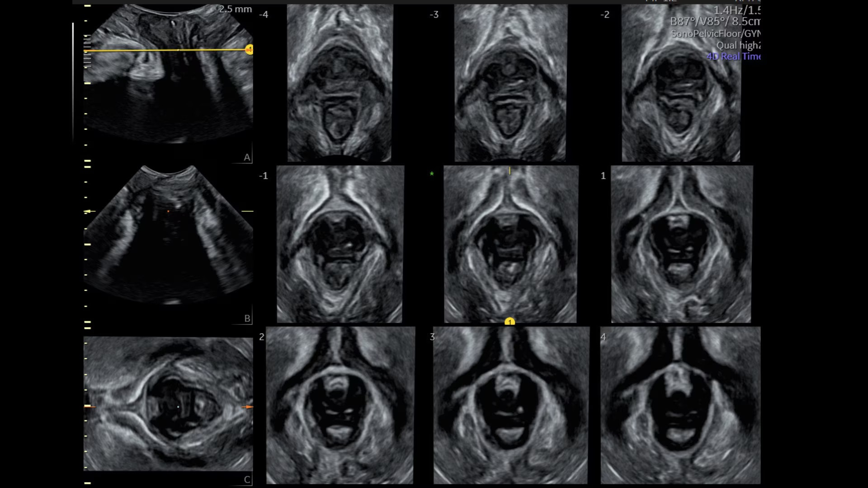Screen dimensions: 868x488
Task: Click the 2.5 mm slice spacing value
Action: 235,9
